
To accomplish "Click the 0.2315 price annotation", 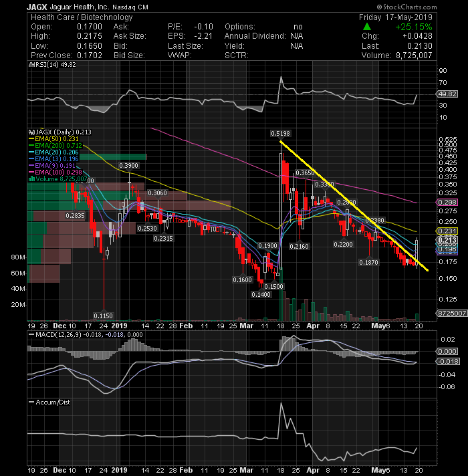I will 163,238.
